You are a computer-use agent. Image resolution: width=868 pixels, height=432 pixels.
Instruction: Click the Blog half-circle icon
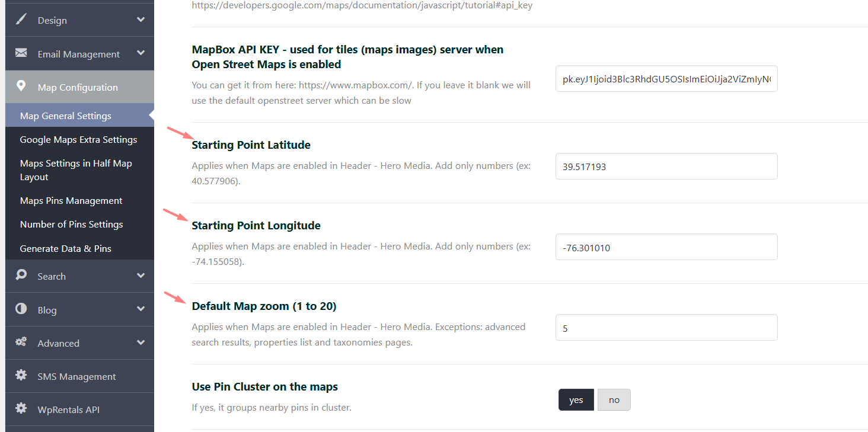pyautogui.click(x=21, y=309)
